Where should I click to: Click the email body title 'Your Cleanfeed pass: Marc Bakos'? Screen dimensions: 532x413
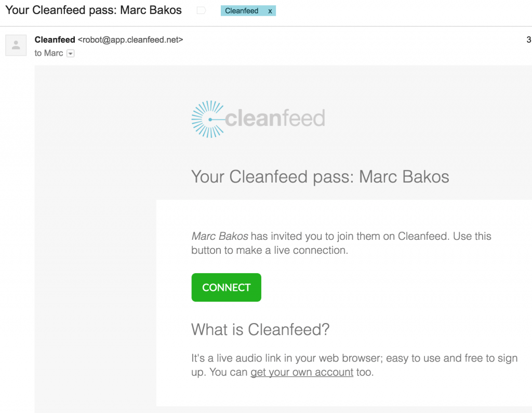tap(320, 177)
